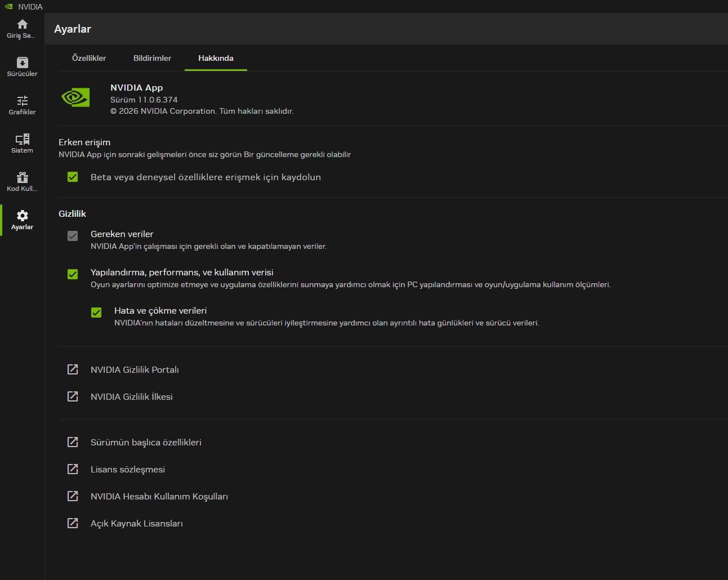Click external link icon beside Lisans sözleşmesi
Viewport: 728px width, 580px height.
73,469
